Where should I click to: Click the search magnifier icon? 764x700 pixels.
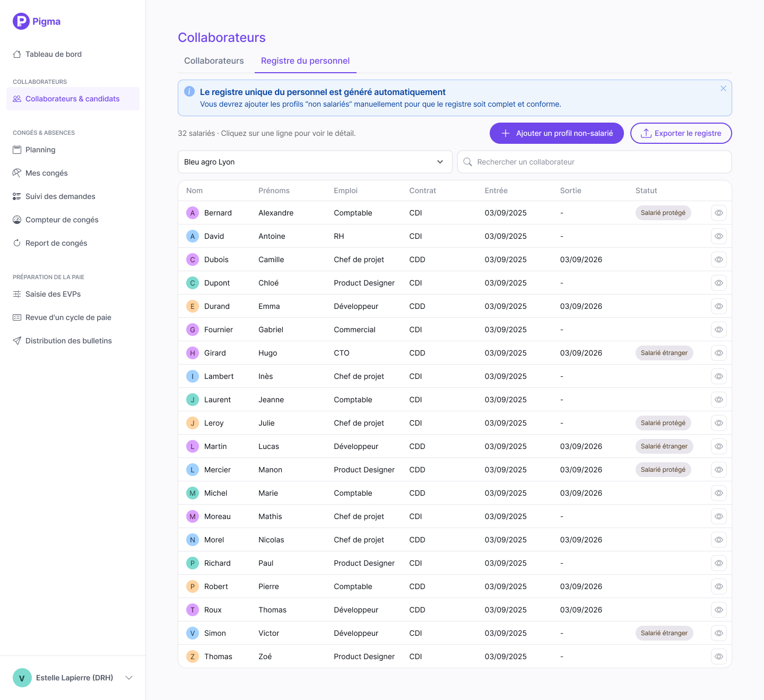click(x=467, y=162)
